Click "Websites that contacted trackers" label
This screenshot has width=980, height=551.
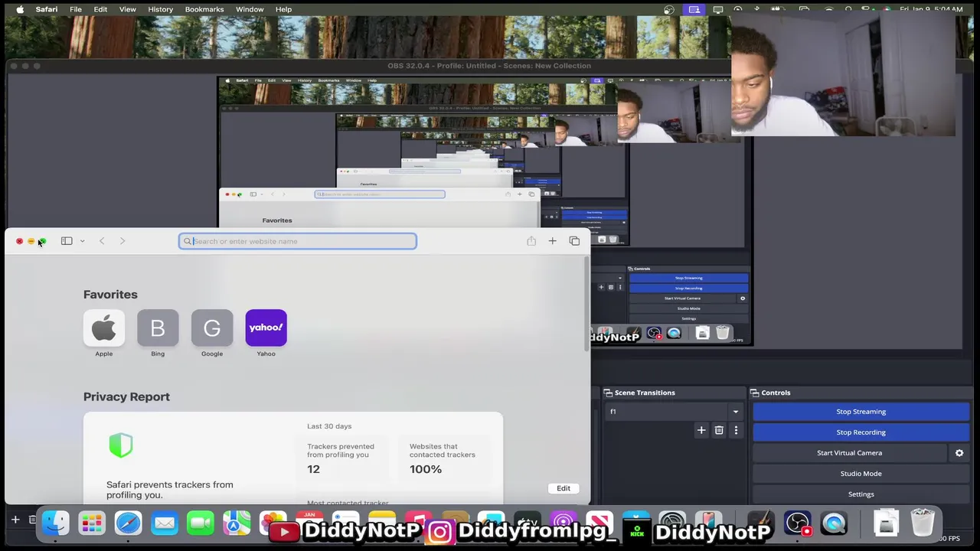click(x=443, y=451)
